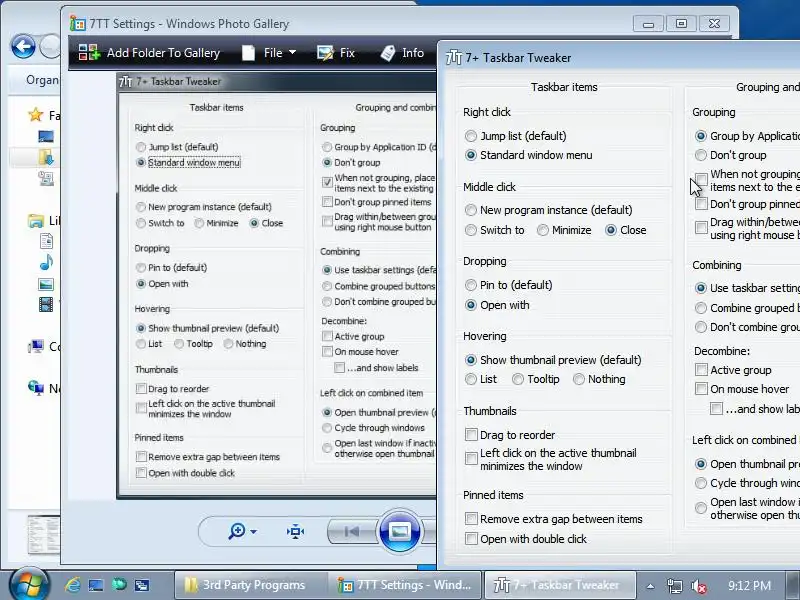Image resolution: width=800 pixels, height=600 pixels.
Task: Enable Open with double click in front window
Action: tap(471, 539)
